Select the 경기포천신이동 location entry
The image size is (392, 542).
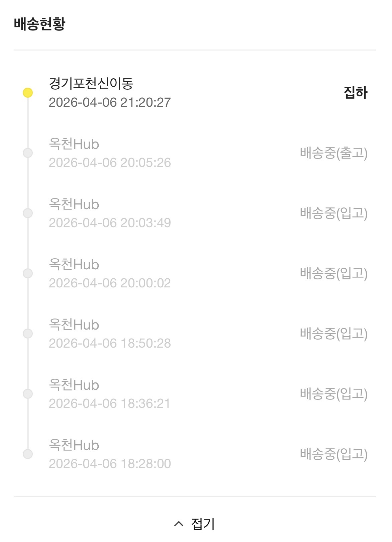tap(91, 83)
